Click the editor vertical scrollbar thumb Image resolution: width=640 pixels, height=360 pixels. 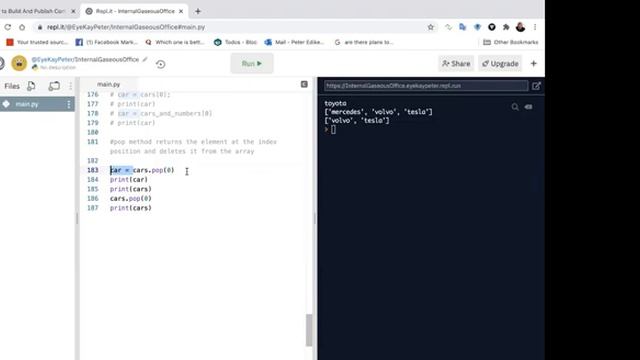point(309,330)
